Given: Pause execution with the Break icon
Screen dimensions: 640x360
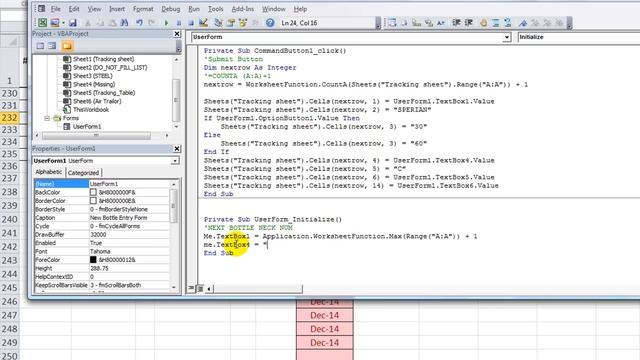Looking at the screenshot, I should [179, 23].
